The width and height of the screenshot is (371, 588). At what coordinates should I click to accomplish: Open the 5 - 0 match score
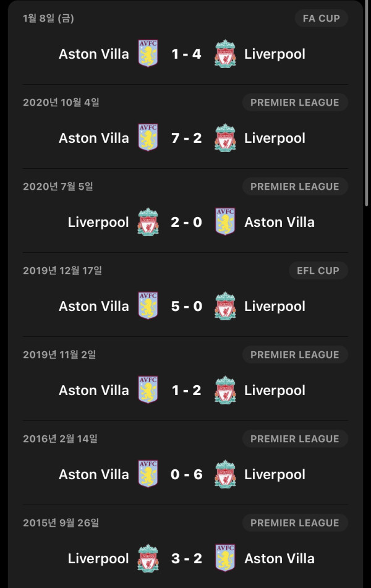click(x=187, y=306)
